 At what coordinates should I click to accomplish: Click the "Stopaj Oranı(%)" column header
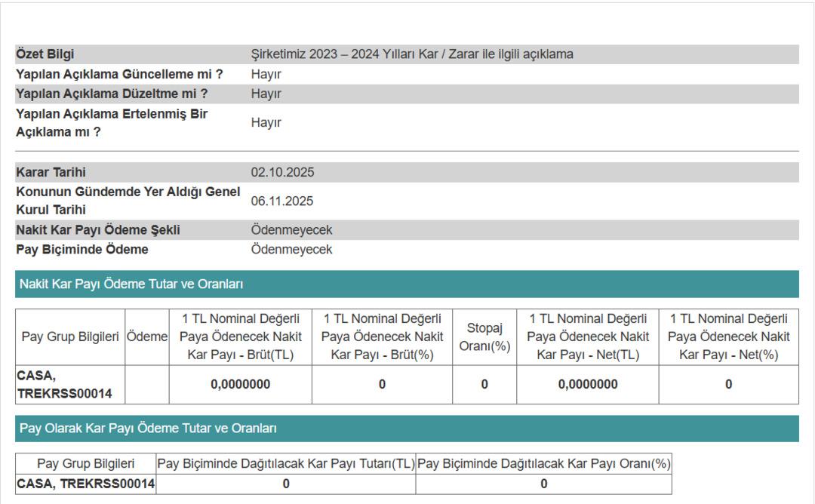(484, 337)
